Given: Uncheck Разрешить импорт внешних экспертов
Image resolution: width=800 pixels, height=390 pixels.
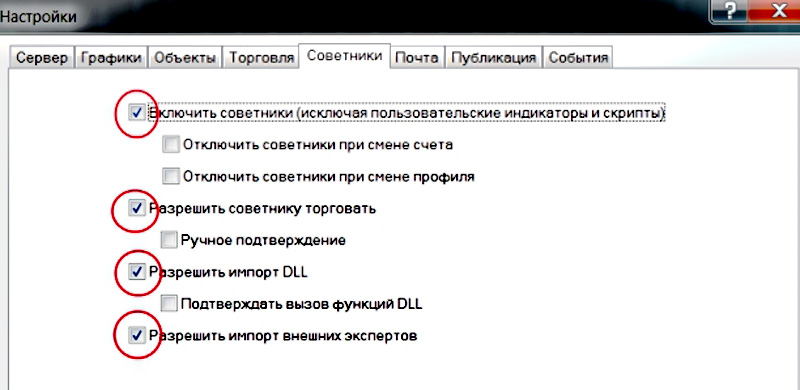Looking at the screenshot, I should pyautogui.click(x=137, y=336).
